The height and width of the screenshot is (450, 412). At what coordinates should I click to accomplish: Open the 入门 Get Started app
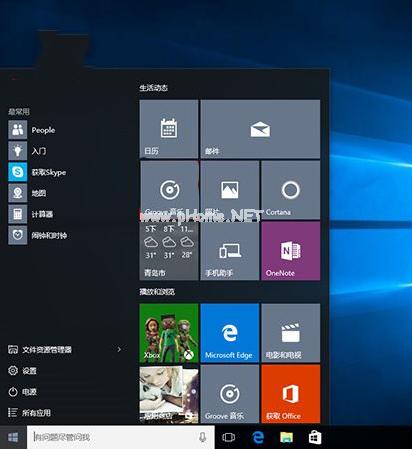(x=27, y=151)
